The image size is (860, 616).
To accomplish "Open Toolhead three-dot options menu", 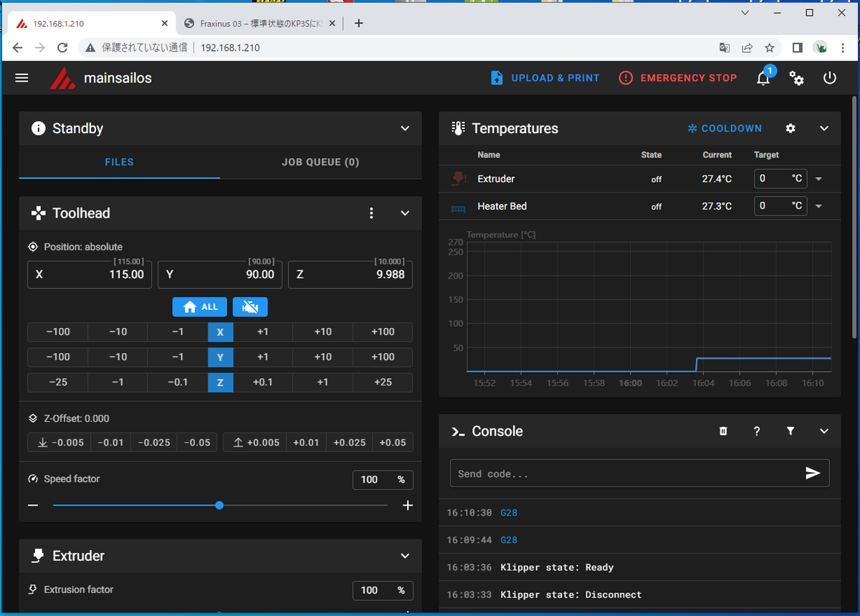I will 371,213.
